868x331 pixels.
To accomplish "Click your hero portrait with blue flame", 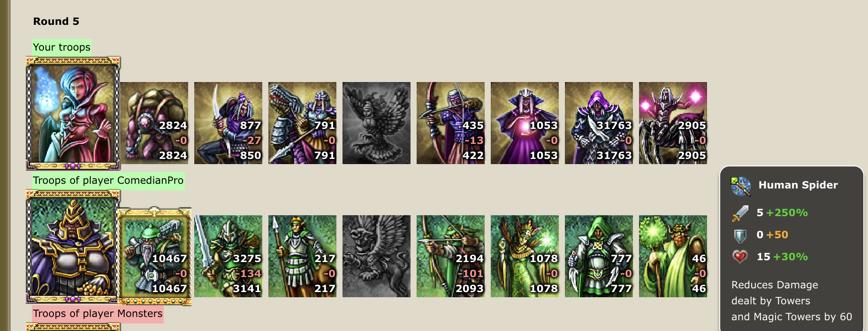I will 73,113.
